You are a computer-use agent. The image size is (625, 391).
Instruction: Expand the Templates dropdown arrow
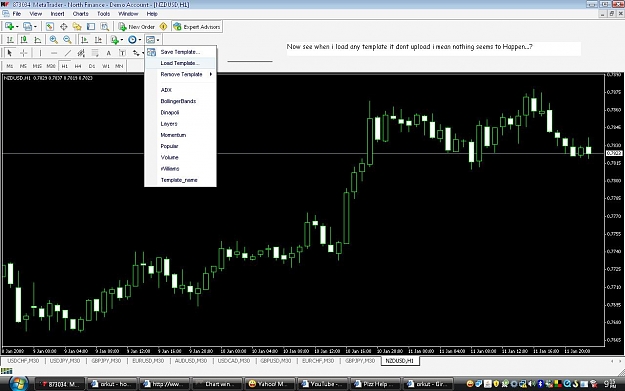click(158, 40)
